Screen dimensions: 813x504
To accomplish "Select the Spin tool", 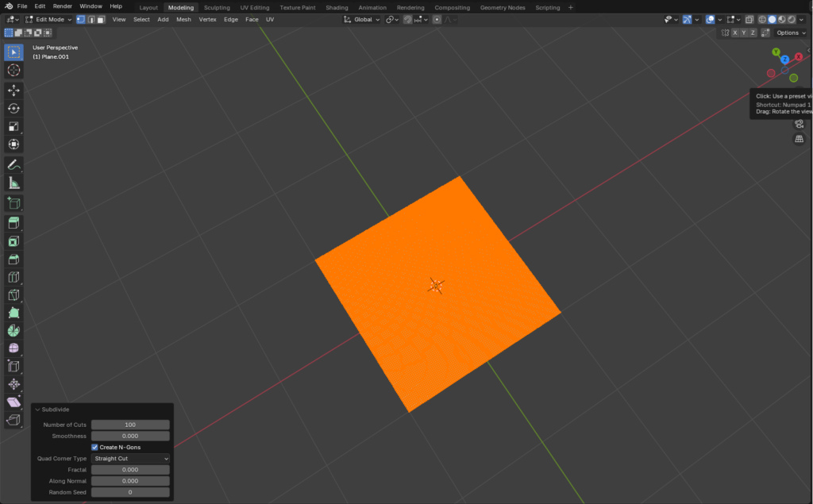I will [x=14, y=330].
